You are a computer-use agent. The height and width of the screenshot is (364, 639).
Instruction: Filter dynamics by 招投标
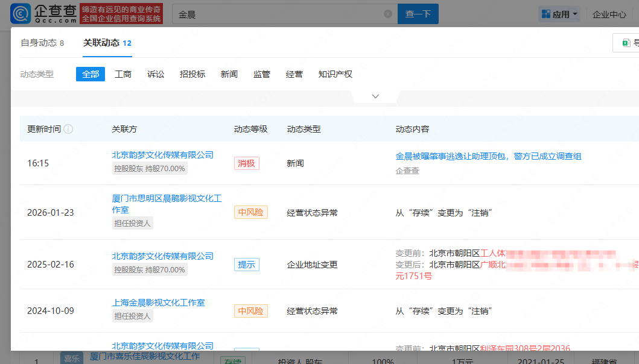tap(192, 74)
